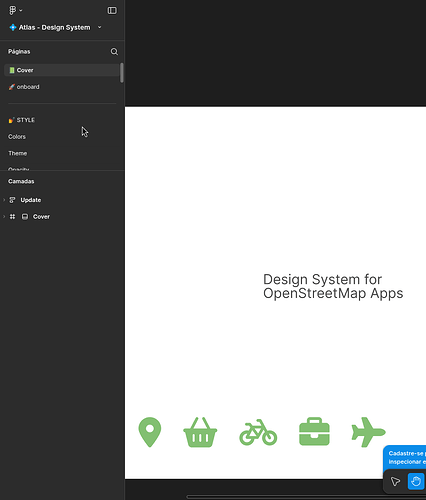Activate the Hand tool

coord(416,481)
